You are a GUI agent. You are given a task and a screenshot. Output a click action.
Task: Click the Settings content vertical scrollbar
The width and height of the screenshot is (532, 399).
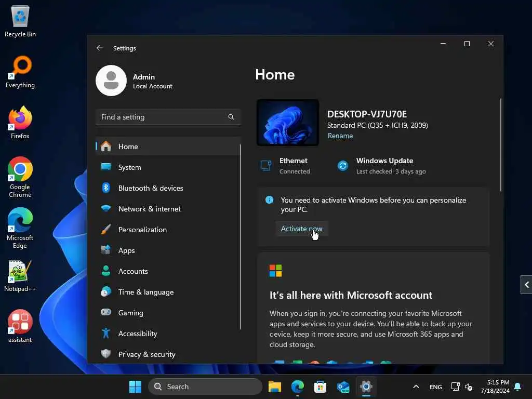[500, 145]
